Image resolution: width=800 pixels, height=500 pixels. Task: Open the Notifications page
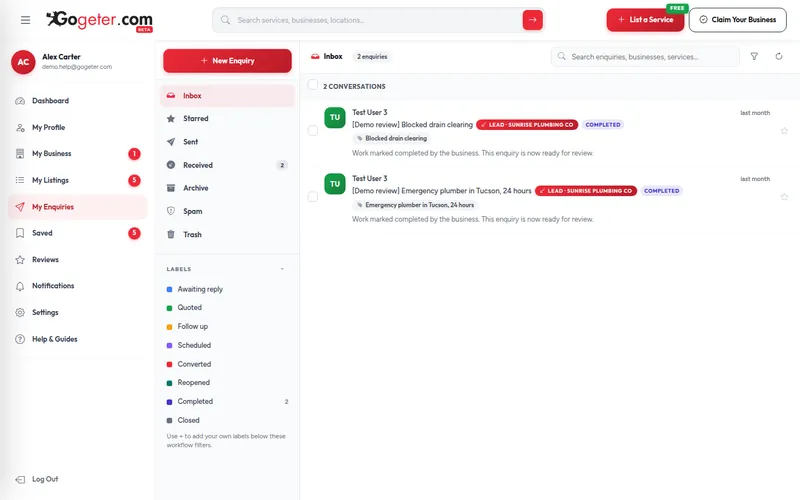[x=78, y=286]
